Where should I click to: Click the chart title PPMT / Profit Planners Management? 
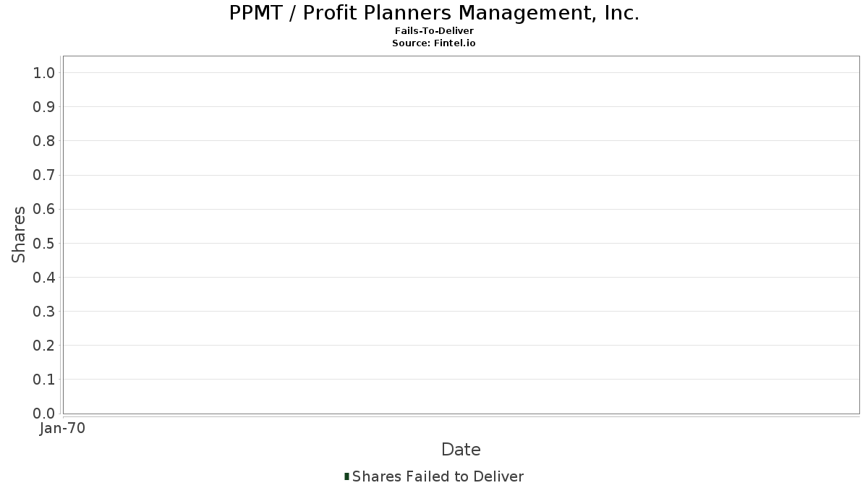tap(434, 13)
